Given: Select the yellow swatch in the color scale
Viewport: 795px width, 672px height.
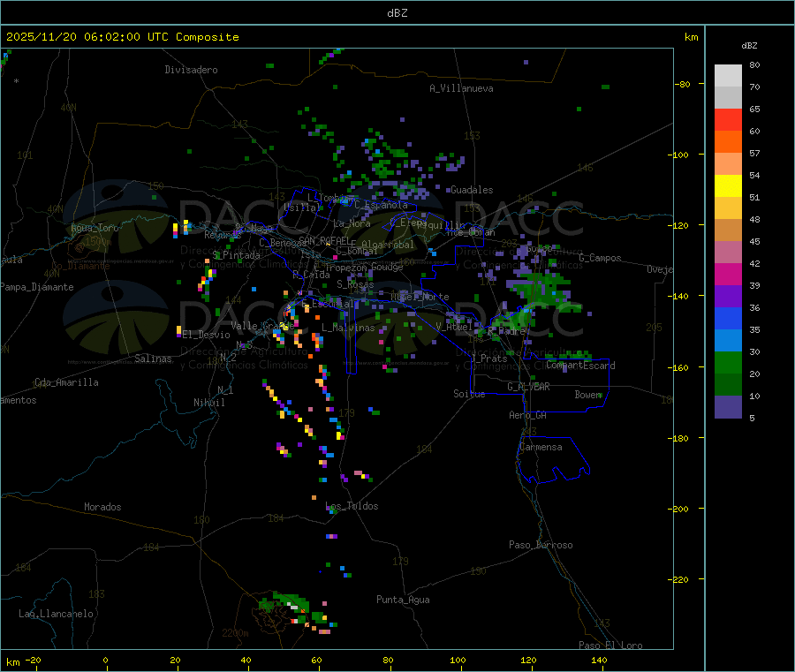Looking at the screenshot, I should point(728,185).
